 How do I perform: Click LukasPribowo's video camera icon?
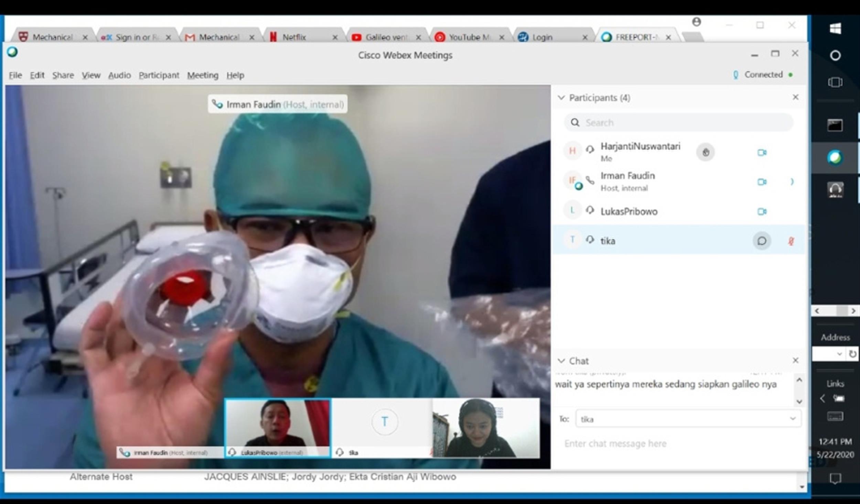[762, 211]
